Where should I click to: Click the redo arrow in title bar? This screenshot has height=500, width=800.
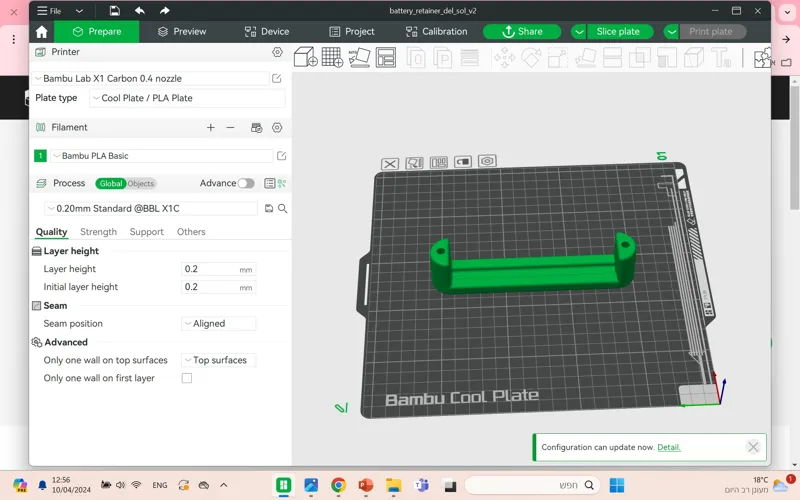164,11
